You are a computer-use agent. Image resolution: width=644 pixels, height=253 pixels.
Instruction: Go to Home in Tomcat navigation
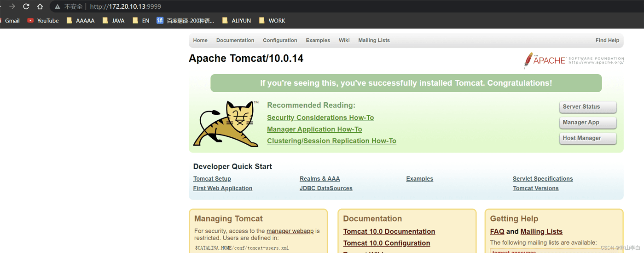[x=200, y=41]
